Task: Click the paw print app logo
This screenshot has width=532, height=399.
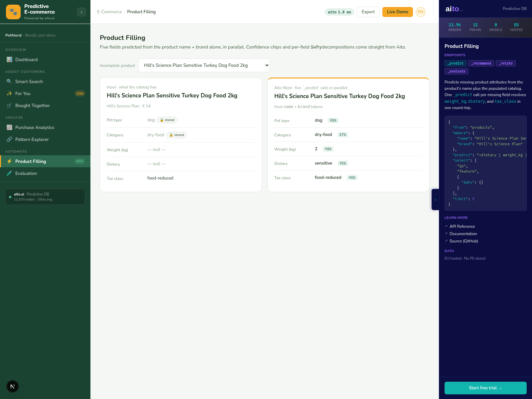Action: (13, 12)
